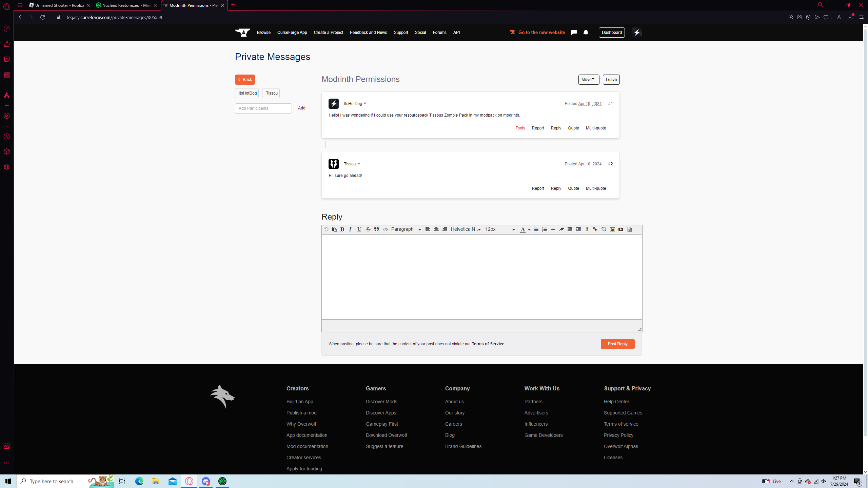Toggle blockquote in reply editor
Screen dimensions: 868x488
point(376,229)
